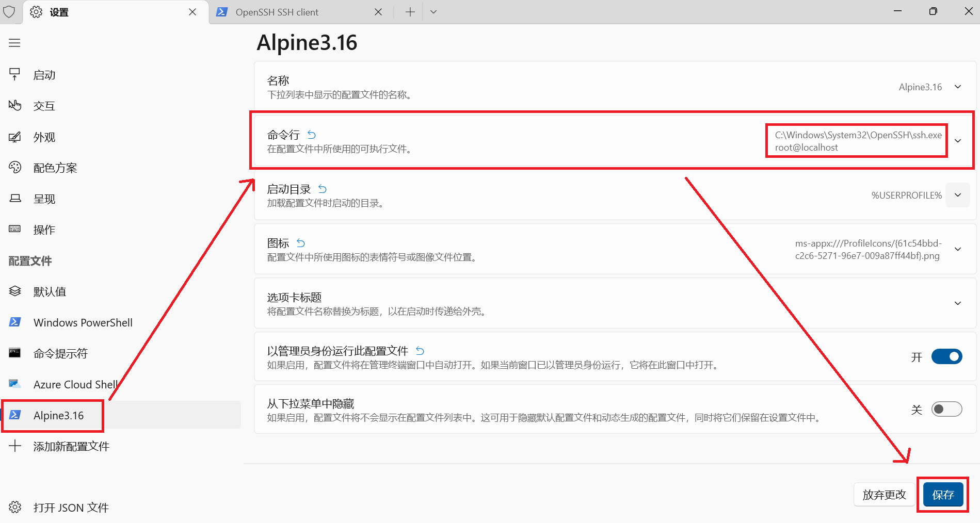Screen dimensions: 980x523
Task: Click the Alpine3.16 profile icon
Action: (x=15, y=415)
